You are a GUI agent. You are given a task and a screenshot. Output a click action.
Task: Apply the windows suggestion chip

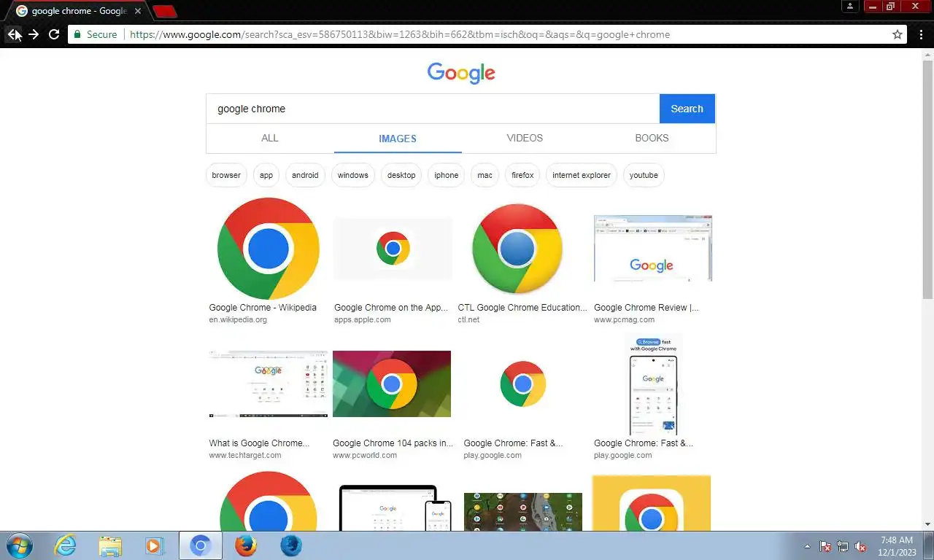(x=353, y=175)
